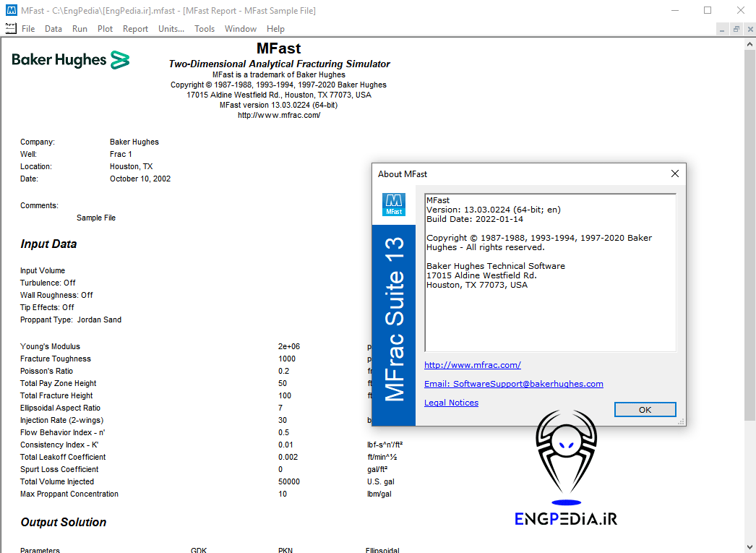The image size is (756, 553).
Task: Click inside the About version info text box
Action: coord(550,273)
